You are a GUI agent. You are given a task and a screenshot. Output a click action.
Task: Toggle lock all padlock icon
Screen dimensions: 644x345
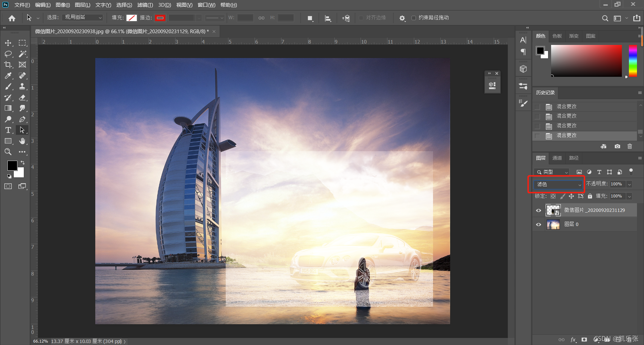(x=590, y=196)
